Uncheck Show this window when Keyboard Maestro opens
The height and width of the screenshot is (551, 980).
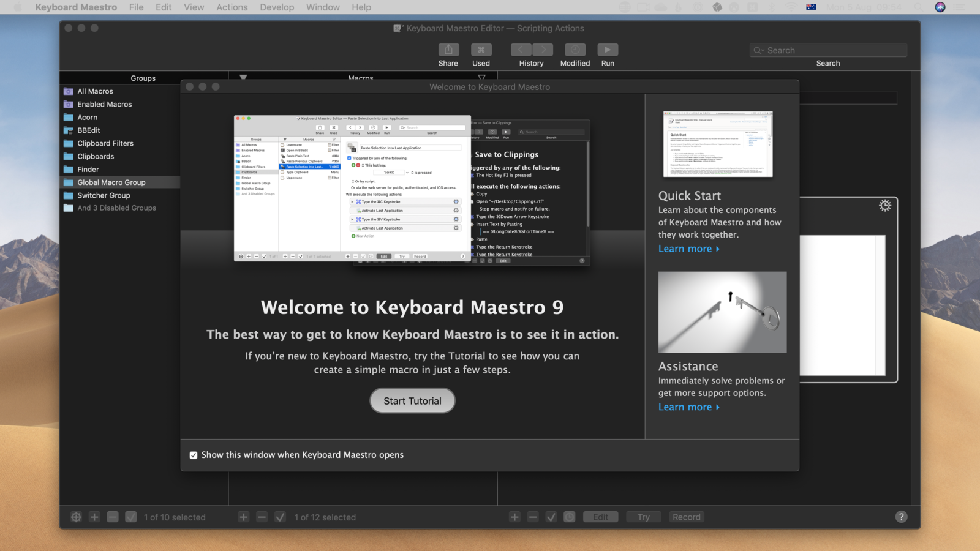pyautogui.click(x=194, y=455)
